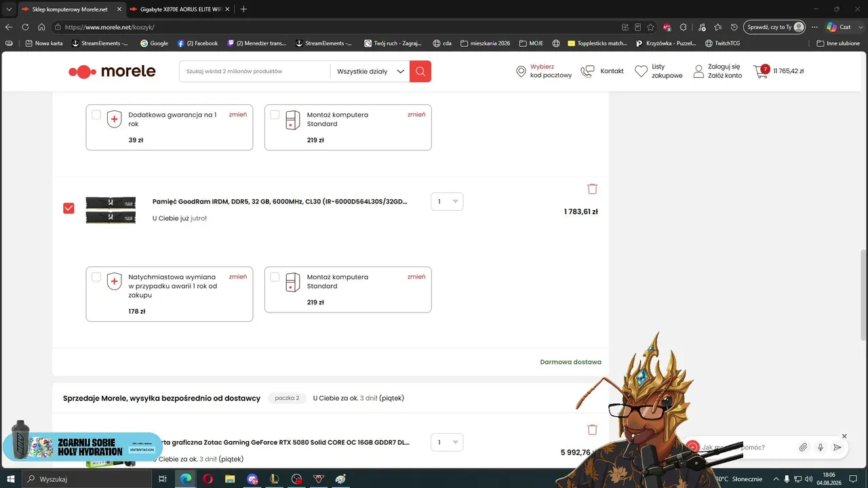Uncheck the GoodRam IRDM memory product checkbox
This screenshot has width=868, height=488.
[x=68, y=208]
